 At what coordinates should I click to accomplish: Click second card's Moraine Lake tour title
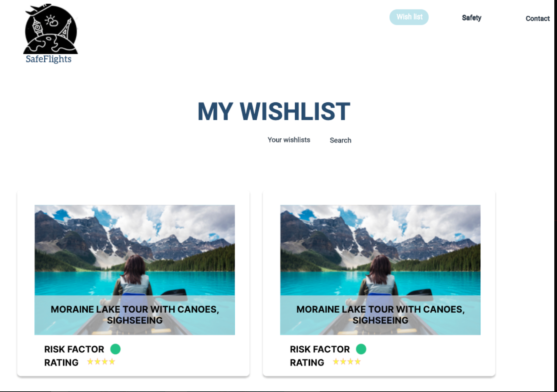click(380, 315)
